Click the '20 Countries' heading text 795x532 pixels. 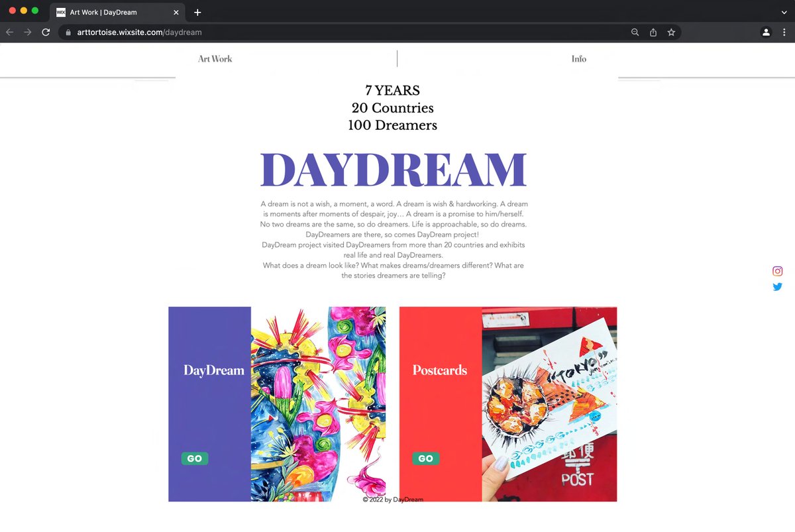click(392, 108)
